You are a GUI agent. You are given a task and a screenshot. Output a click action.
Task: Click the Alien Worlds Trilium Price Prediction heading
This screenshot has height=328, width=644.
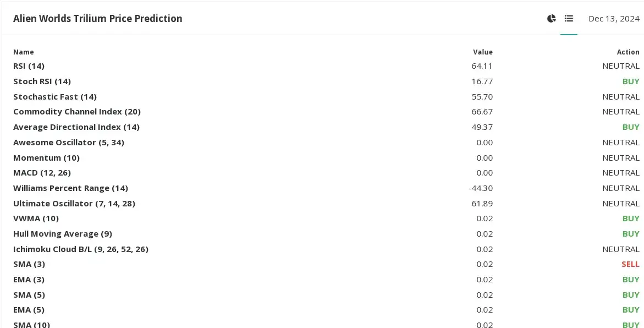(x=98, y=19)
